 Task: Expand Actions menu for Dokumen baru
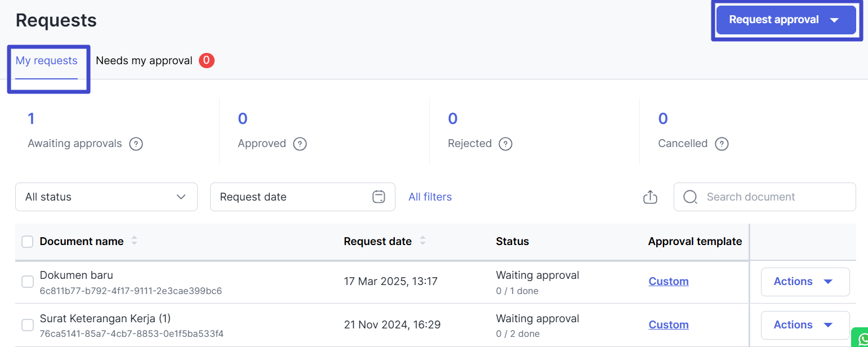pos(805,282)
